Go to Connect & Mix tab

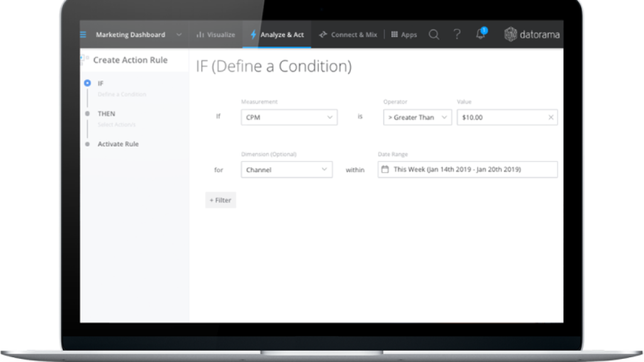point(348,35)
